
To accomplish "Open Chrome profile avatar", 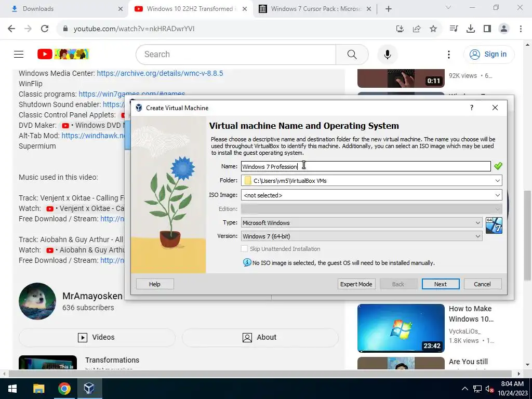I will (504, 29).
